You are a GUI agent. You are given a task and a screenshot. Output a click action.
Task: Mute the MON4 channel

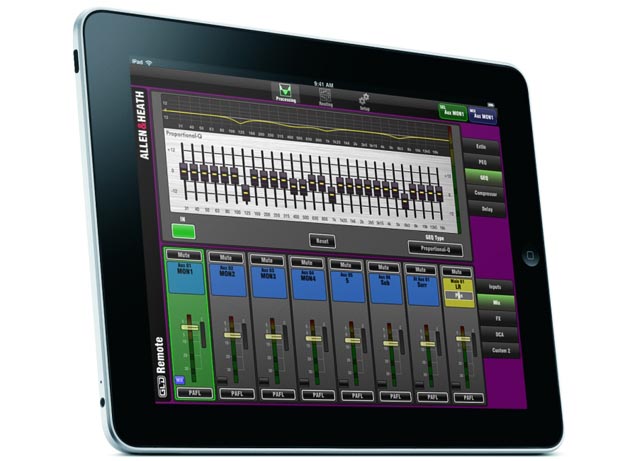(x=307, y=263)
